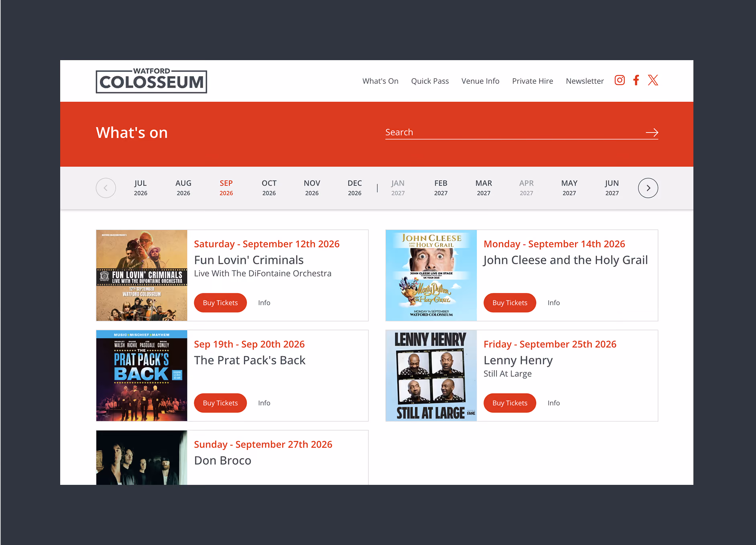This screenshot has height=545, width=756.
Task: Select MAR 2027 month tab
Action: tap(484, 188)
